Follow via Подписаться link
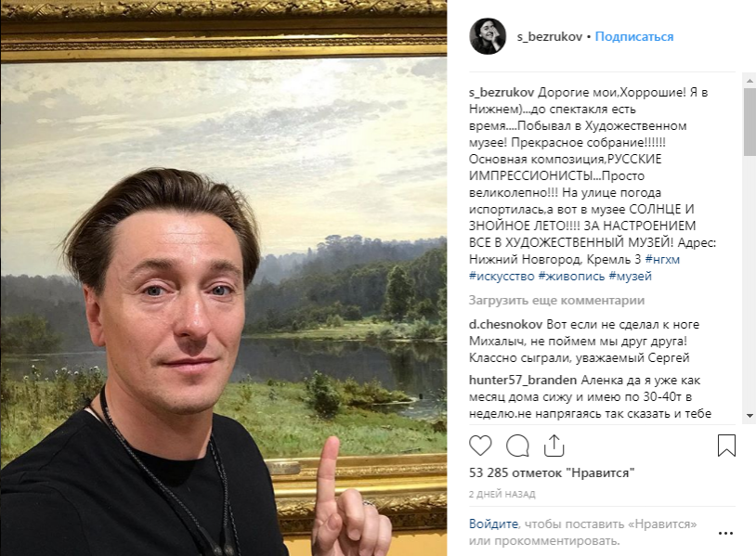Viewport: 756px width, 556px height. point(634,36)
